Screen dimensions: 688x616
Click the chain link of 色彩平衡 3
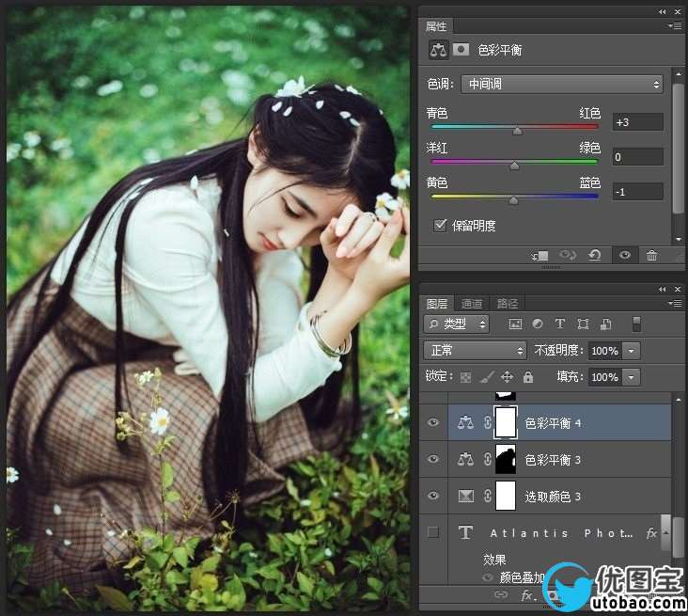(x=487, y=460)
